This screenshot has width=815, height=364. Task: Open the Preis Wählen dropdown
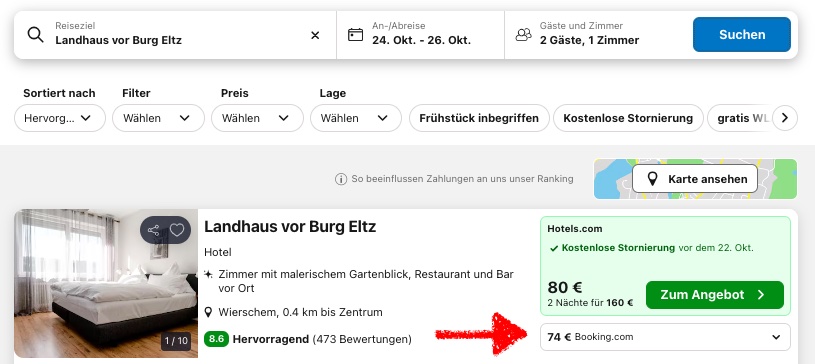pyautogui.click(x=257, y=118)
